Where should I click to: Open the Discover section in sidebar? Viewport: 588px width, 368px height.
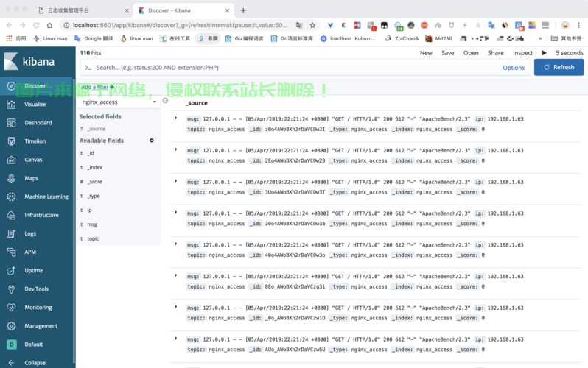tap(36, 86)
